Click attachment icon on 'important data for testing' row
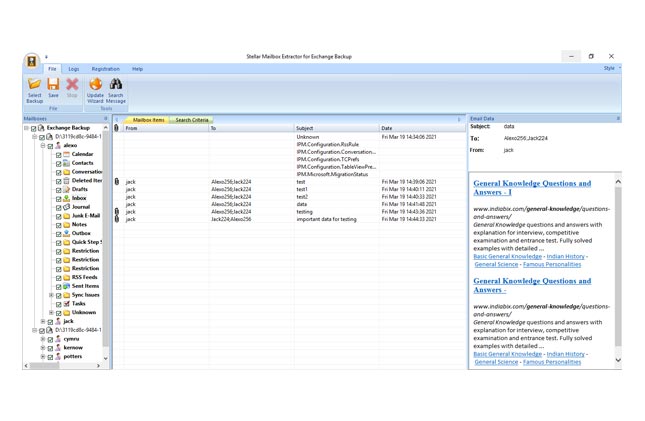Image resolution: width=645 pixels, height=421 pixels. pos(116,219)
